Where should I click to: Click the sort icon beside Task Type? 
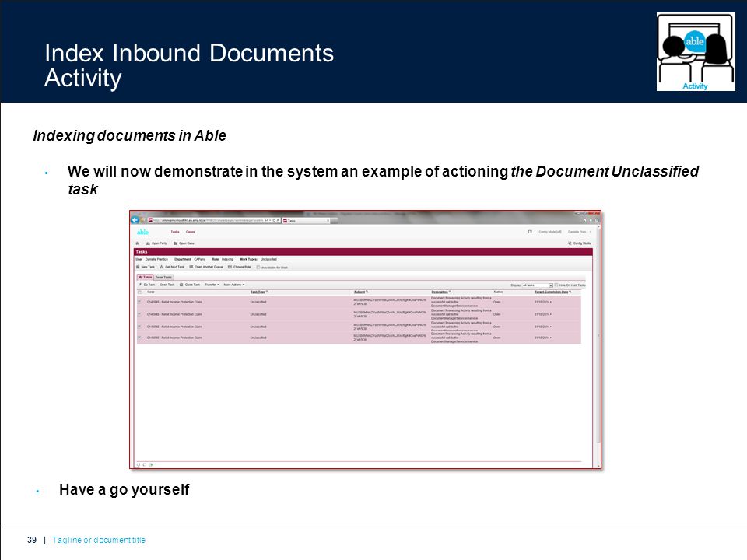pyautogui.click(x=267, y=292)
